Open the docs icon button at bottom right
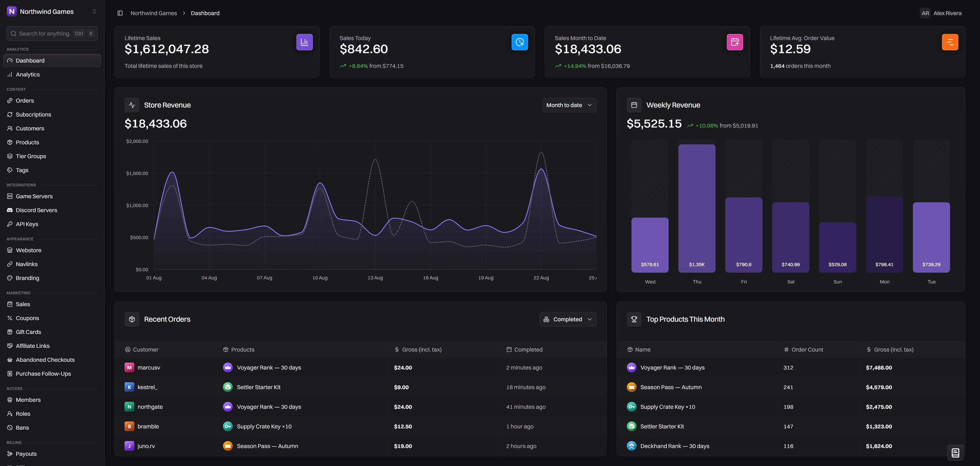Screen dimensions: 980x466 pos(955,453)
